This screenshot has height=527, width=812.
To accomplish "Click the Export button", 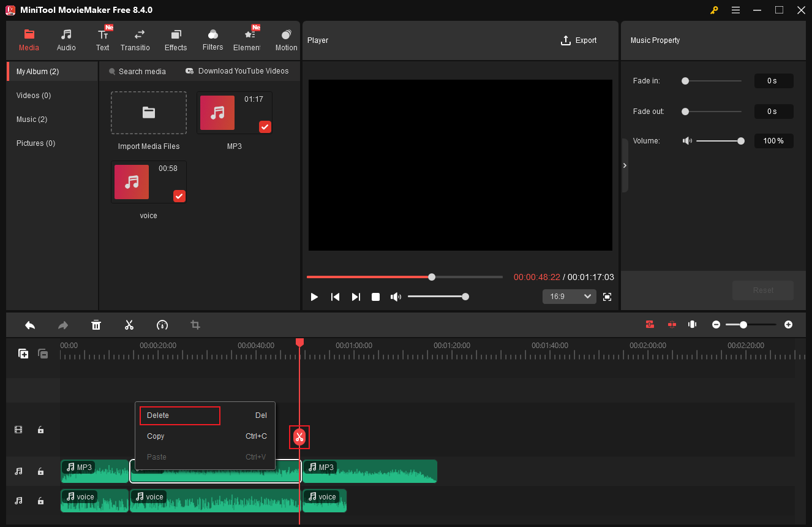I will [x=578, y=40].
